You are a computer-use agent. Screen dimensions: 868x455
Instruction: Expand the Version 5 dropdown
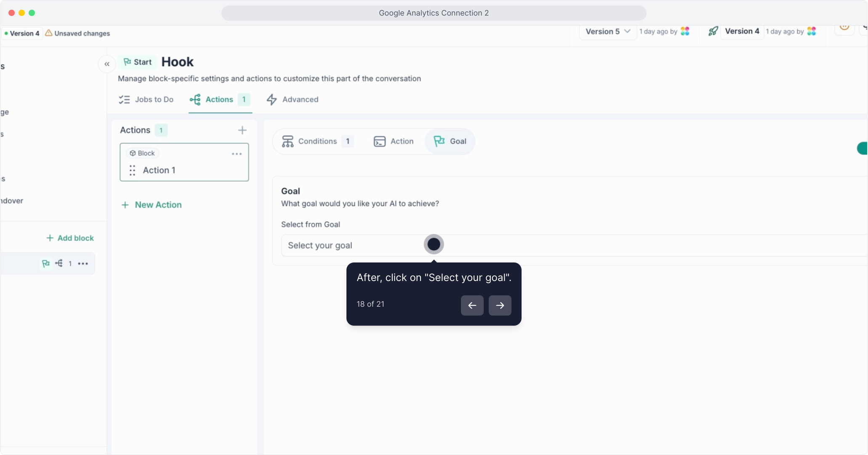pos(607,32)
